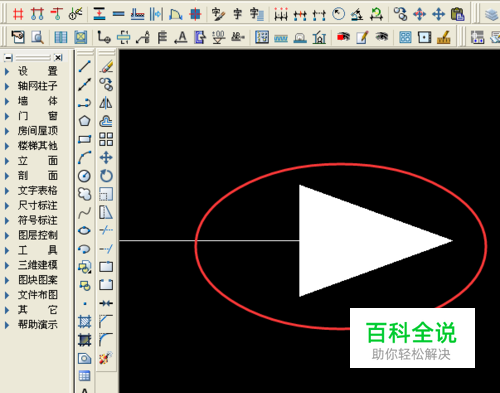The image size is (500, 393).
Task: Open the 图块图案 menu
Action: (38, 280)
